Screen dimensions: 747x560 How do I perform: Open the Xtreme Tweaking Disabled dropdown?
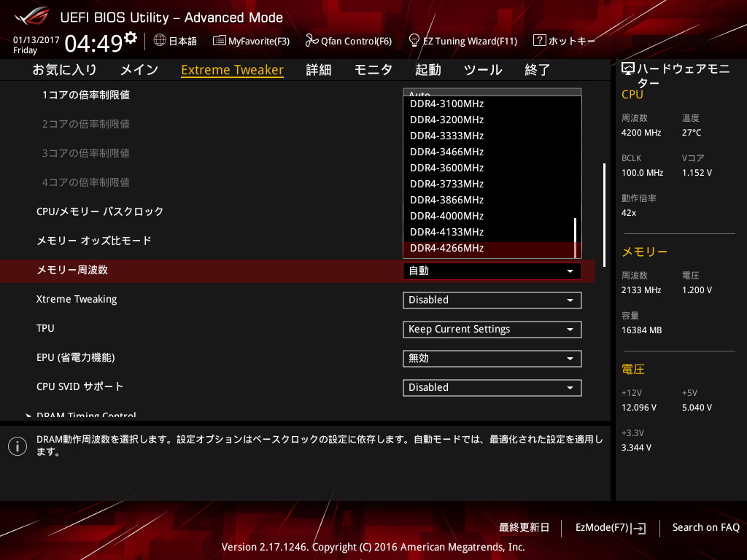coord(492,300)
